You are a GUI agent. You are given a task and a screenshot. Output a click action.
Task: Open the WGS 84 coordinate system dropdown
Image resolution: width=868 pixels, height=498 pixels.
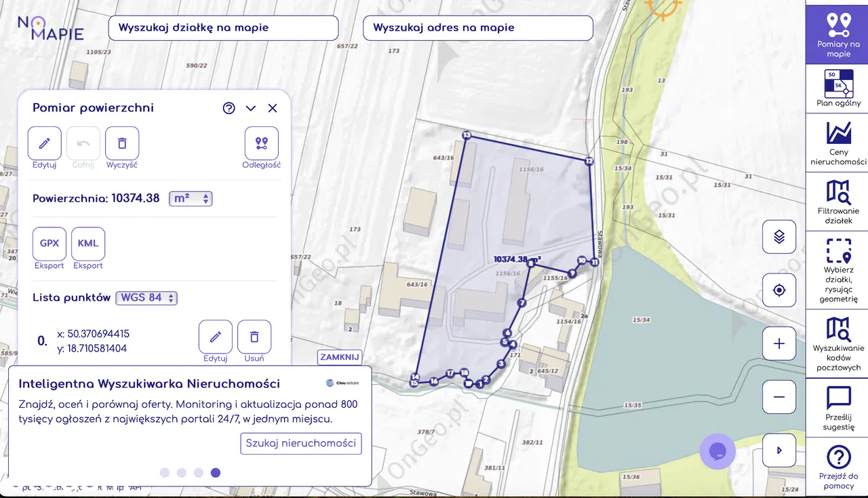tap(146, 298)
